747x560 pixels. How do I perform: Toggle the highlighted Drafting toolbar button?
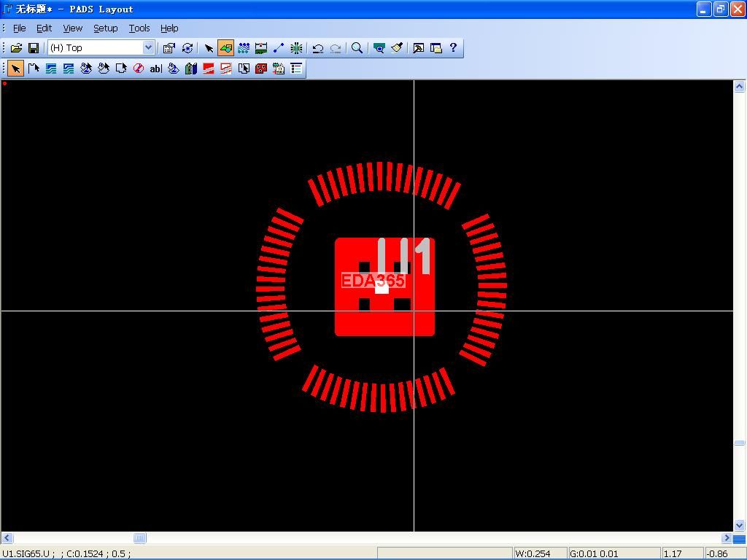(x=225, y=48)
